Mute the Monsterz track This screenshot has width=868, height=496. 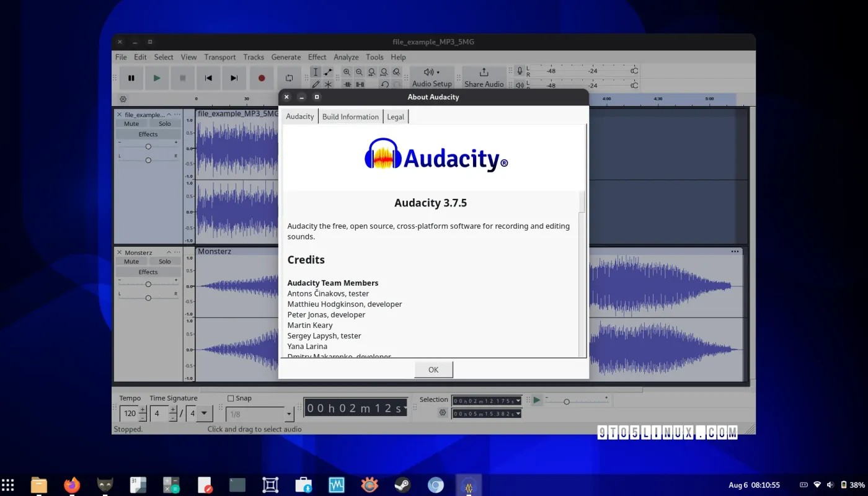tap(131, 261)
